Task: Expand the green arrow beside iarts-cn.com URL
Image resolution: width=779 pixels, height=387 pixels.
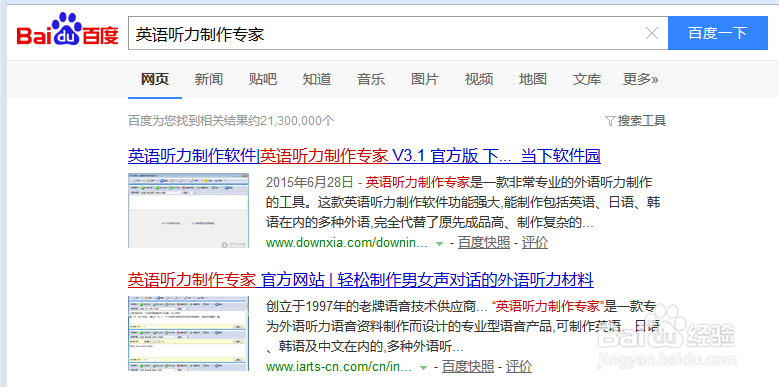Action: tap(423, 368)
